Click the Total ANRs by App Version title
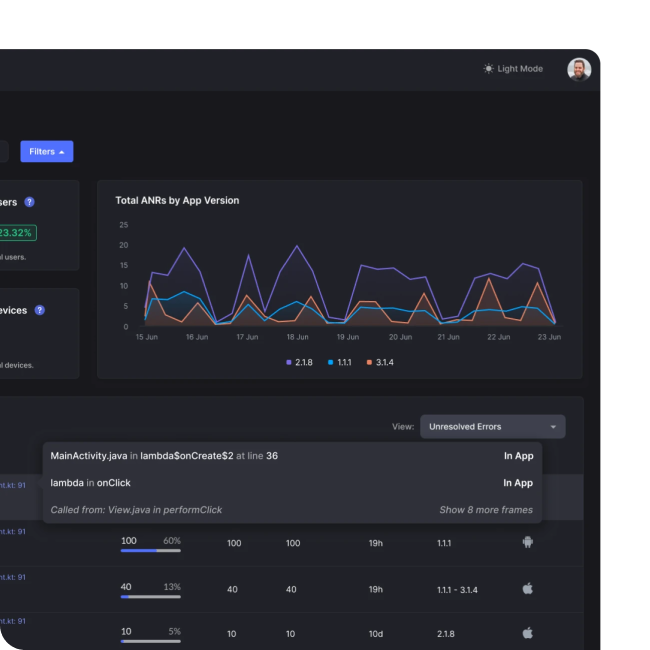650x650 pixels. coord(177,201)
